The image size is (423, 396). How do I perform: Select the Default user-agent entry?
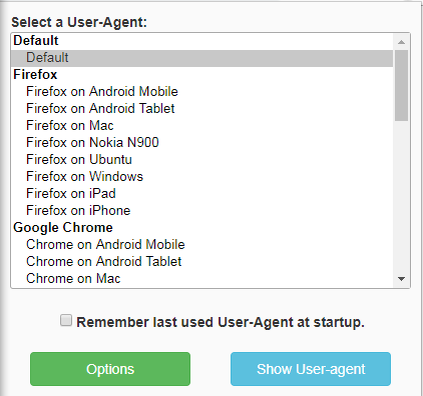[202, 58]
